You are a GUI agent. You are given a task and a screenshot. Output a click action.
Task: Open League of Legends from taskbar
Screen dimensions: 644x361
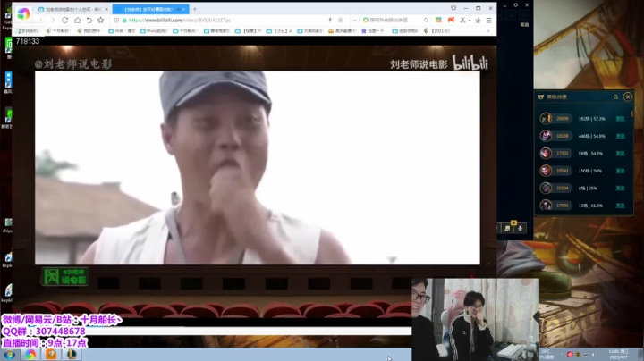pos(72,354)
